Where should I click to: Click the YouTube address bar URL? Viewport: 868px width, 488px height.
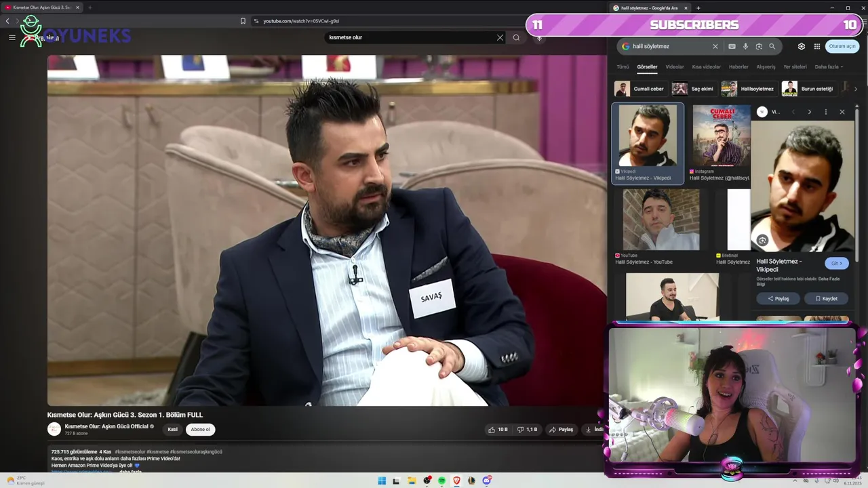point(301,21)
